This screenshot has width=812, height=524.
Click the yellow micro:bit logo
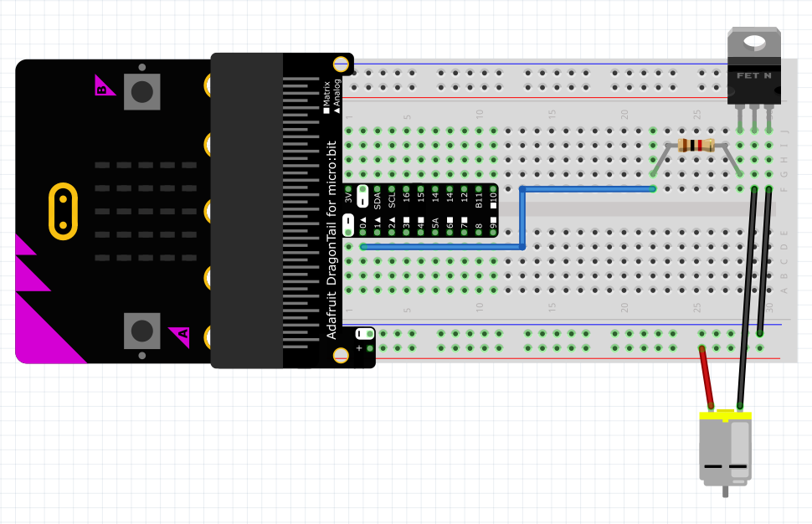63,210
